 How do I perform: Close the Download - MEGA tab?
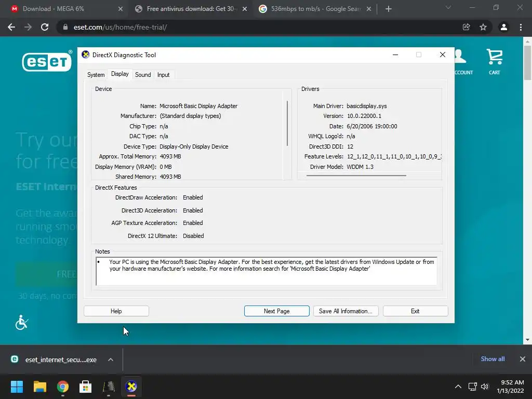pos(121,9)
